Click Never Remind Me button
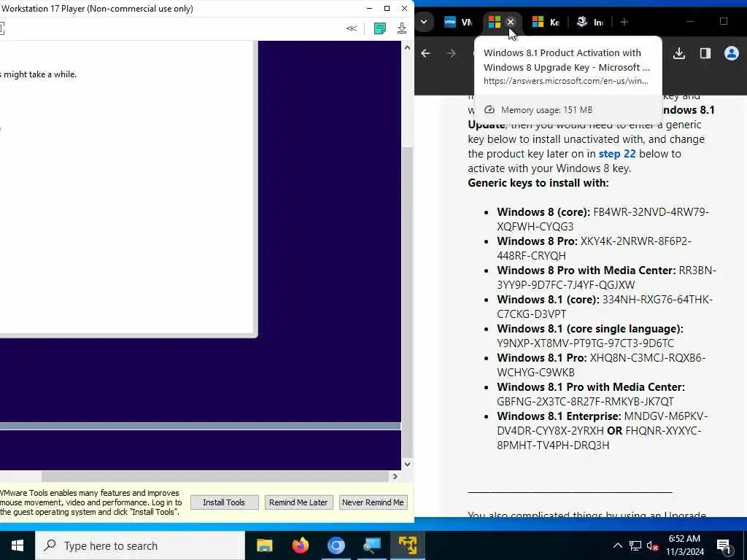Screen dimensions: 747x560 (373, 502)
